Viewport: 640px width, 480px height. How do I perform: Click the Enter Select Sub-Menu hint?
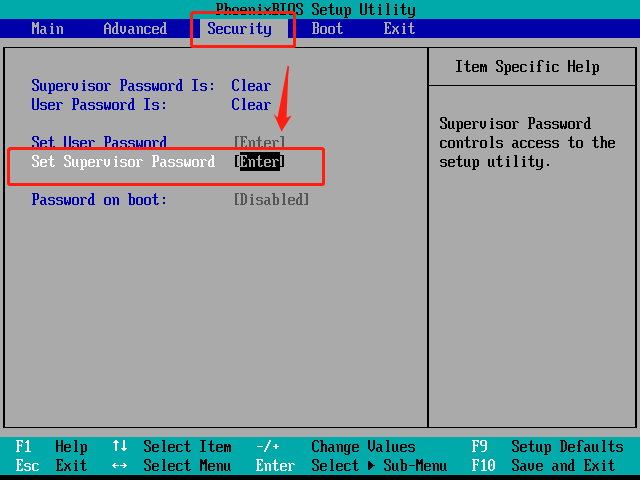click(351, 465)
